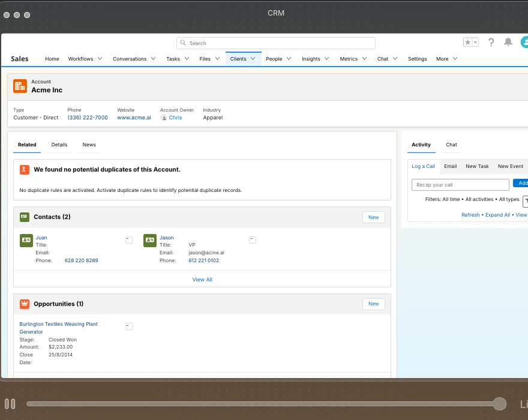The height and width of the screenshot is (420, 528).
Task: Open the Jason contact link
Action: point(167,238)
